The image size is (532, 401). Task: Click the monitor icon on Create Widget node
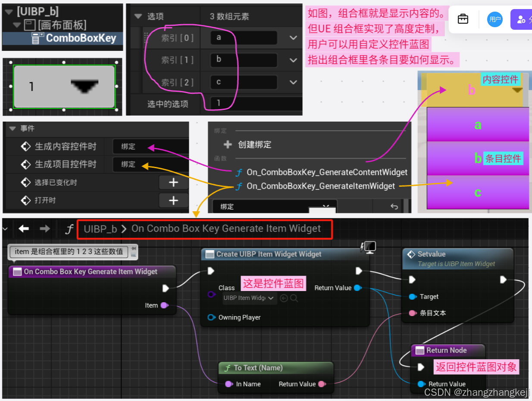point(369,247)
